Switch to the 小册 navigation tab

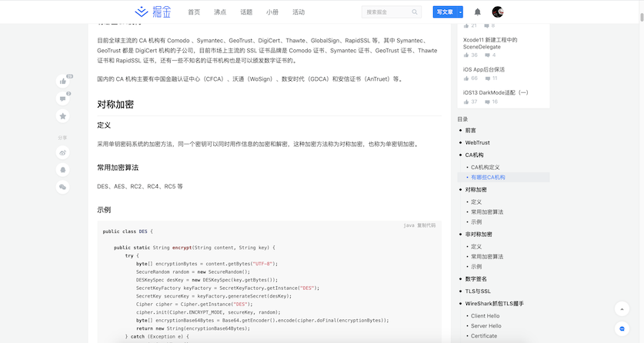point(272,12)
